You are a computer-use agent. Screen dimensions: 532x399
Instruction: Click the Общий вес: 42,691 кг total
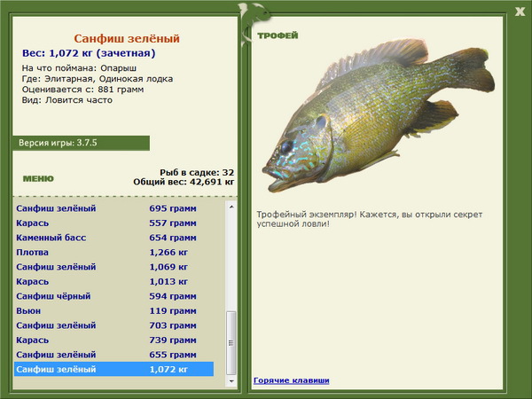[184, 182]
